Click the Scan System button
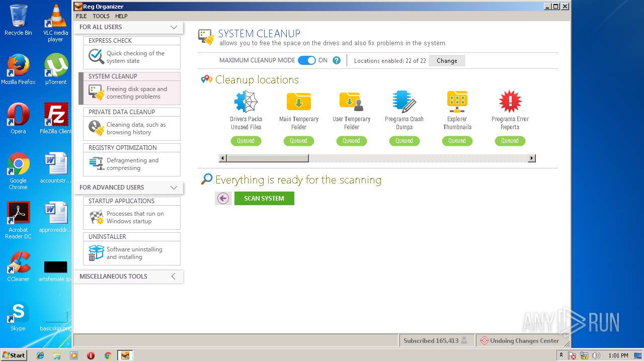Image resolution: width=644 pixels, height=362 pixels. [x=264, y=198]
